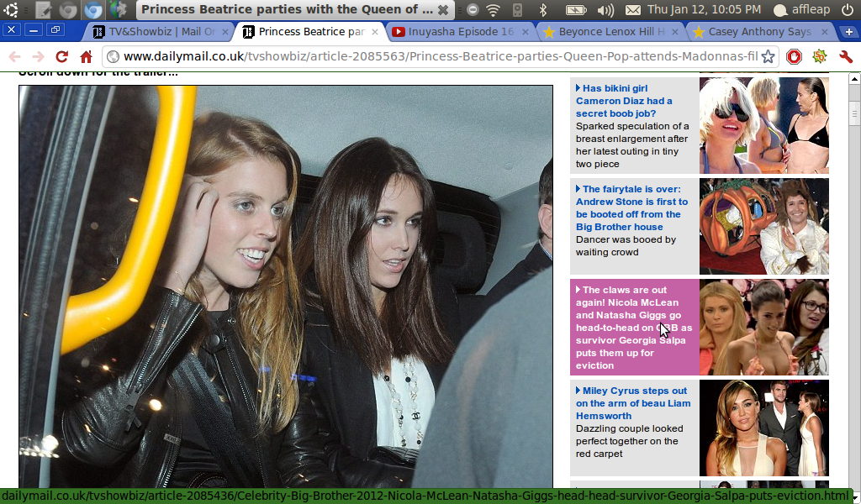
Task: Open a new tab with the plus button
Action: point(849,31)
